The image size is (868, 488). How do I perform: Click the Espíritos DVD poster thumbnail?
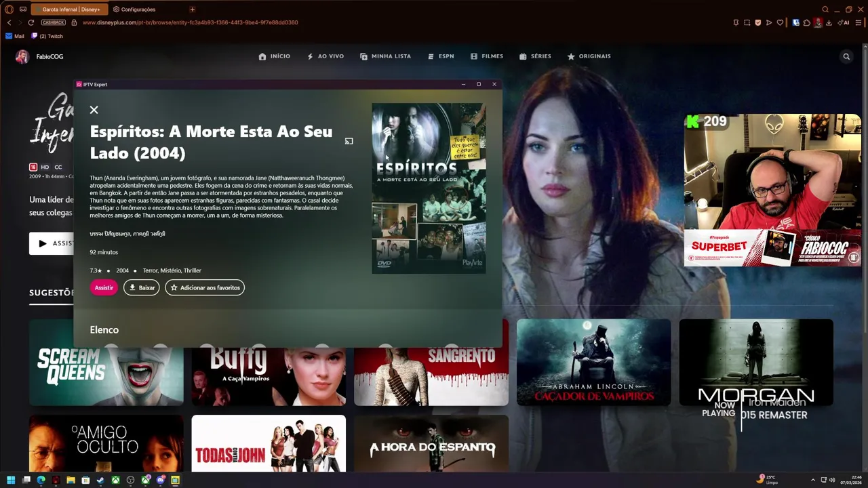click(x=429, y=188)
